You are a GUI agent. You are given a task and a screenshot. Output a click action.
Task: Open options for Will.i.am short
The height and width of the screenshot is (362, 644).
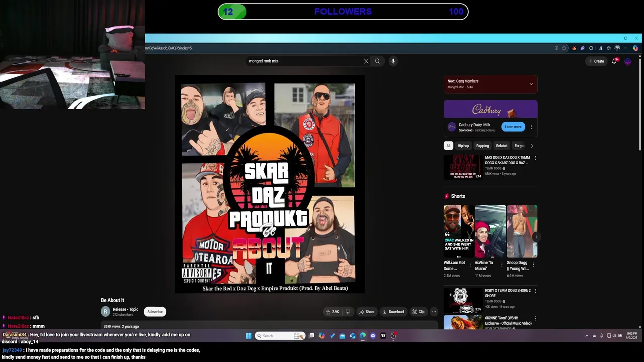(470, 264)
